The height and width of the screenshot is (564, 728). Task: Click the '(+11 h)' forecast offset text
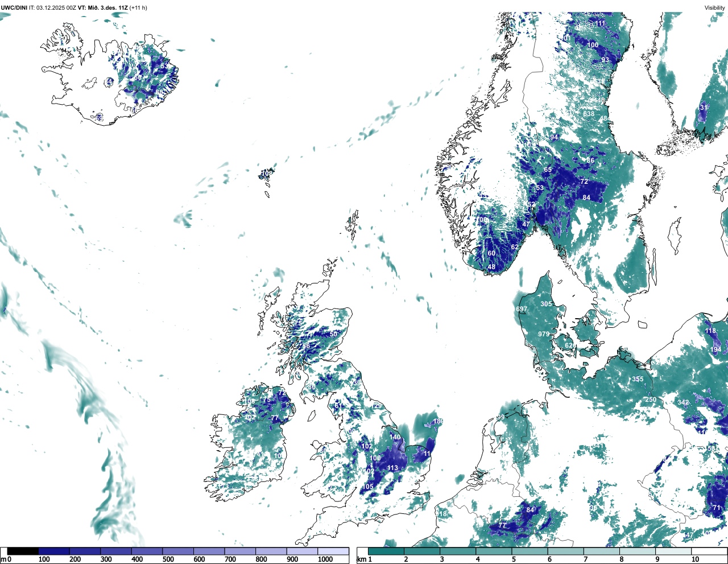(138, 7)
